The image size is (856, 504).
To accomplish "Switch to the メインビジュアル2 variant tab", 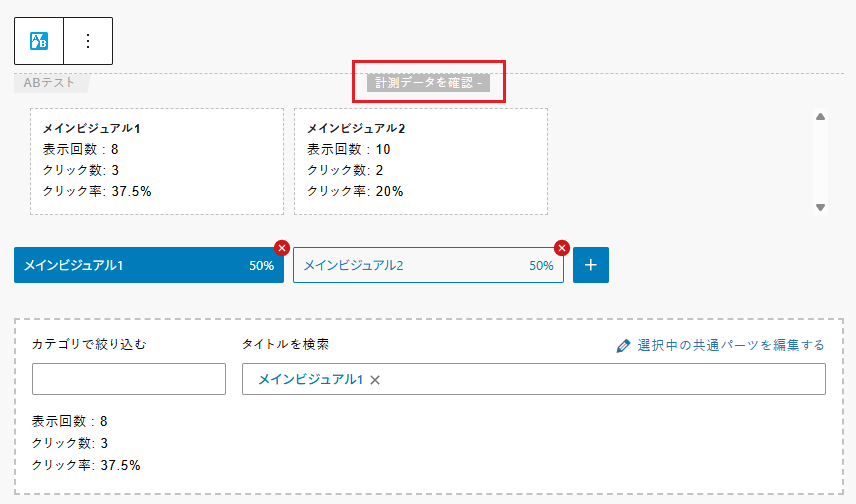I will coord(428,265).
